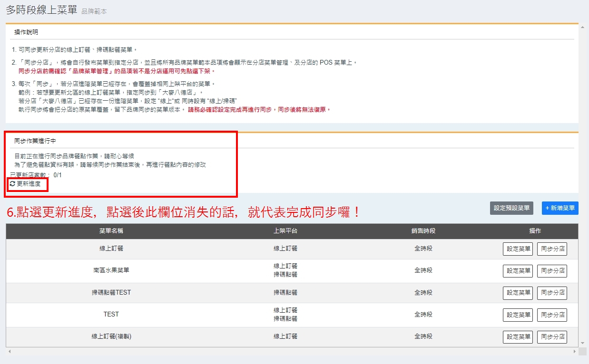
Task: Click the vertical scrollbar down arrow
Action: click(x=582, y=343)
